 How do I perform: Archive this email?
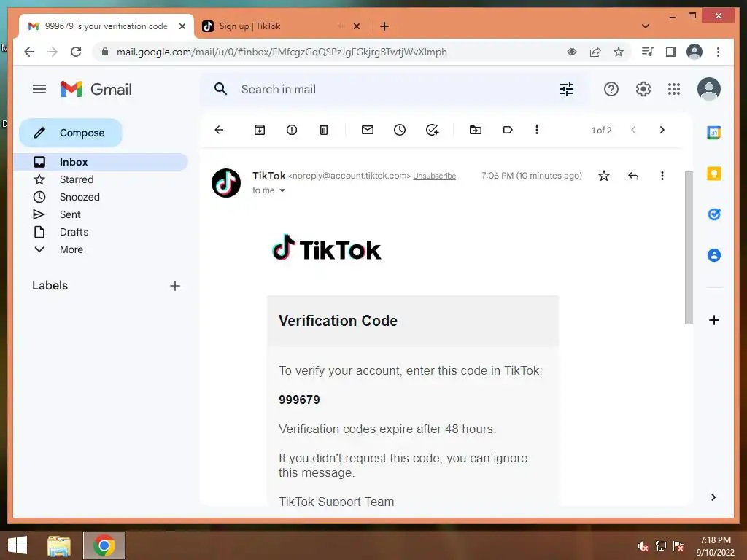click(260, 130)
